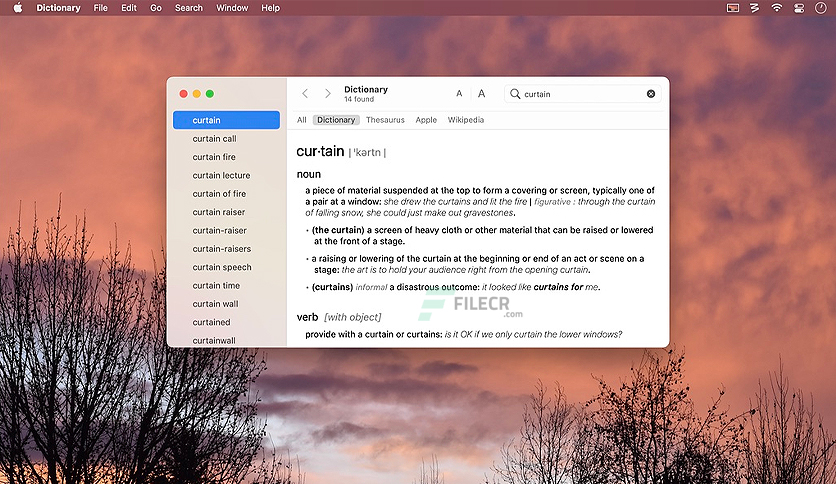
Task: Click the '14 found' results count
Action: (x=359, y=99)
